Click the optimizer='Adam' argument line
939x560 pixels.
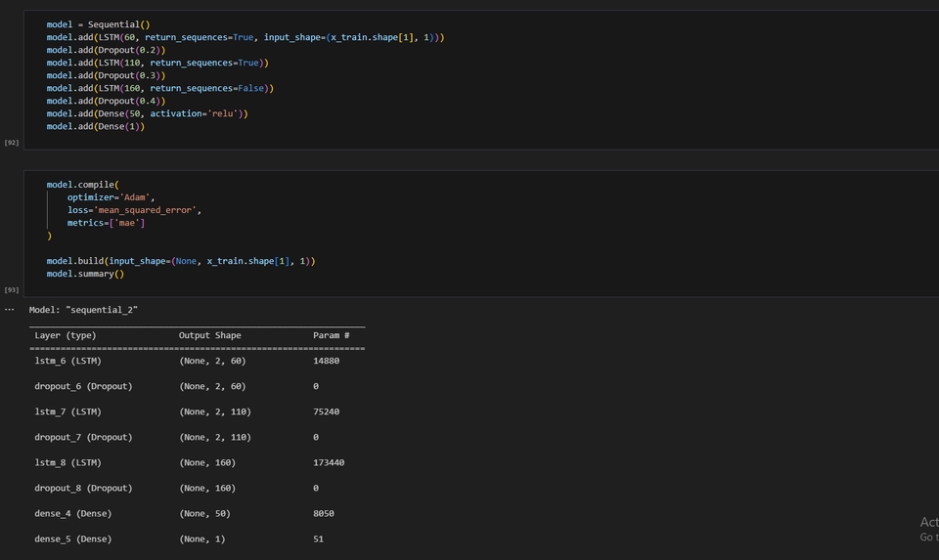(x=111, y=197)
